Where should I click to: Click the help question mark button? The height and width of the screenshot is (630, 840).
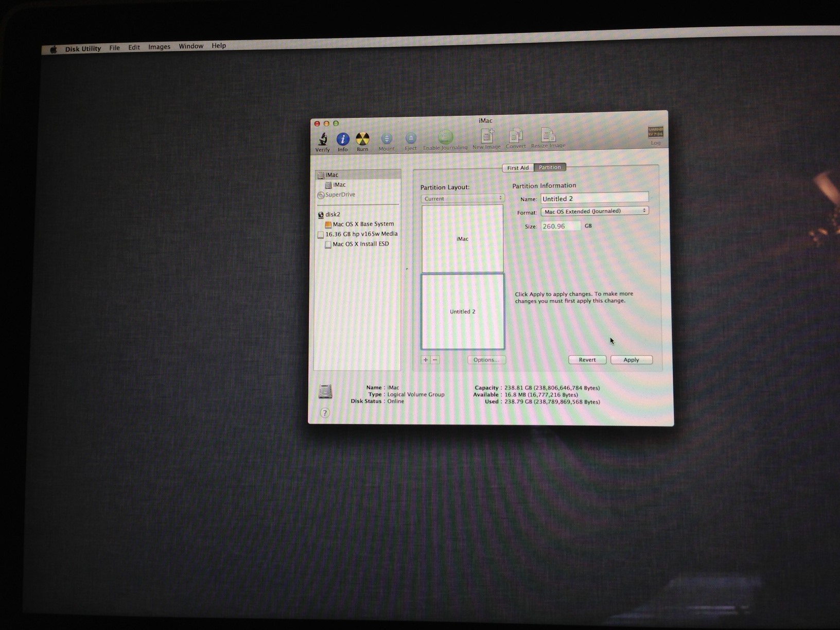[x=324, y=413]
